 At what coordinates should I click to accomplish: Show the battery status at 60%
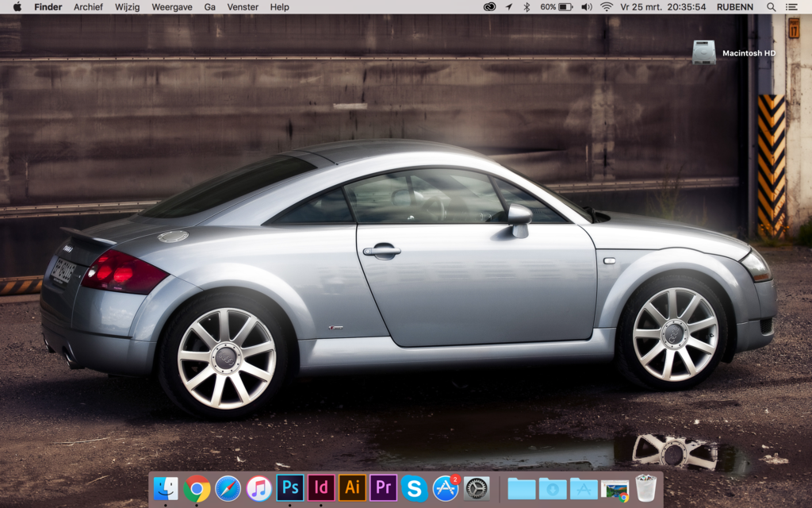coord(557,6)
